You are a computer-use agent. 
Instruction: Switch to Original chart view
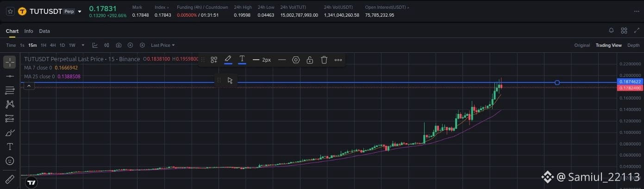coord(582,45)
